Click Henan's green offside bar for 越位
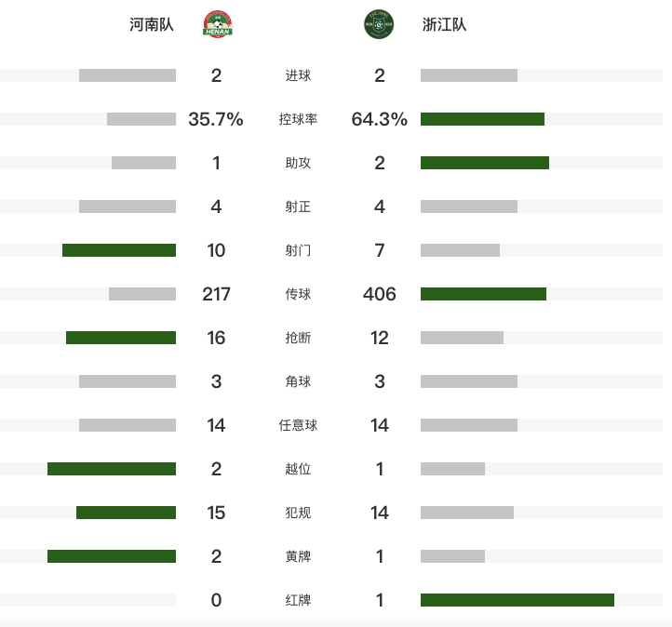This screenshot has height=627, width=672. (112, 469)
